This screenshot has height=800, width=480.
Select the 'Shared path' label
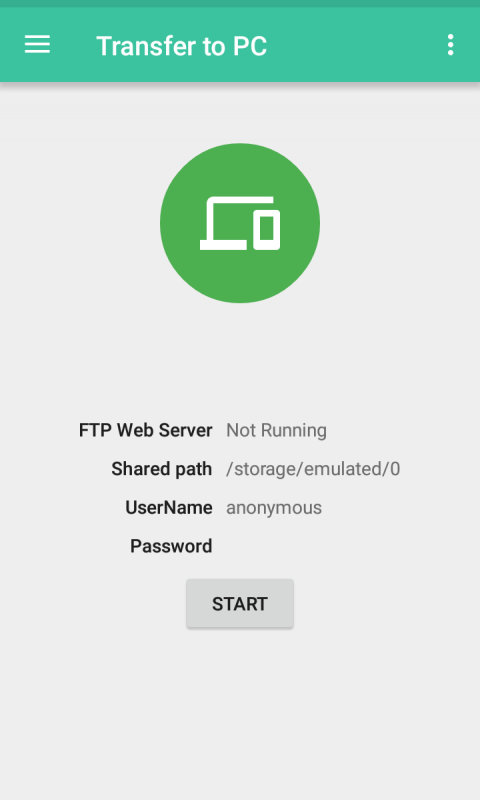(x=161, y=469)
